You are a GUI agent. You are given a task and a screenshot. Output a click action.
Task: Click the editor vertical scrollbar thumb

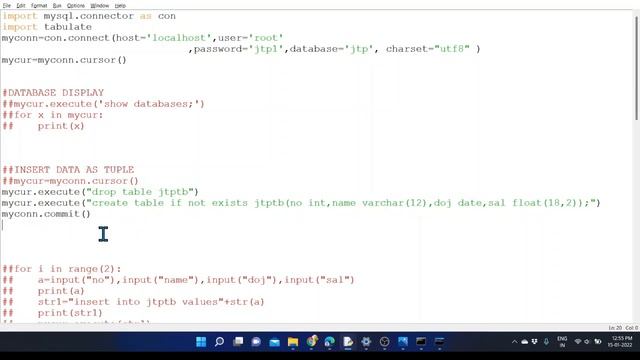tap(636, 67)
